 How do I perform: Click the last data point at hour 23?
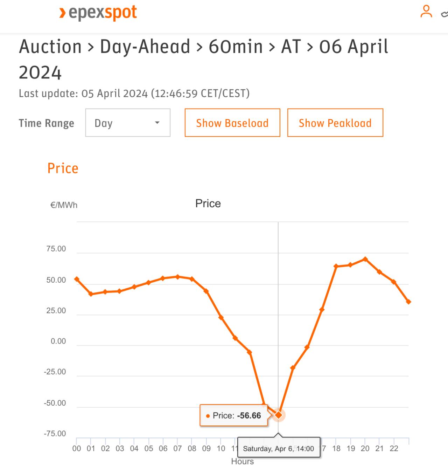click(x=408, y=302)
